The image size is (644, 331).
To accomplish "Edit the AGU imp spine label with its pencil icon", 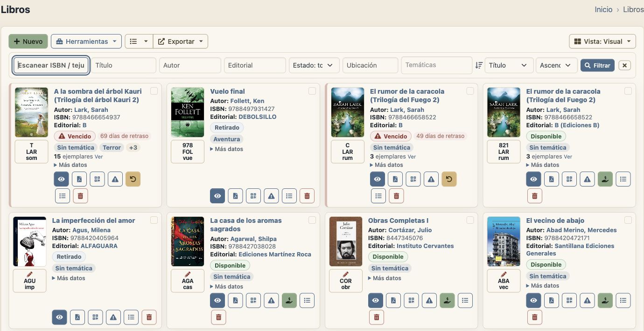I will (x=30, y=274).
